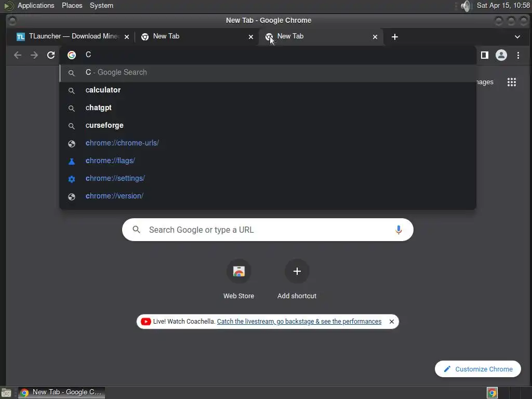The width and height of the screenshot is (532, 399).
Task: Click the address bar text field
Action: point(268,55)
